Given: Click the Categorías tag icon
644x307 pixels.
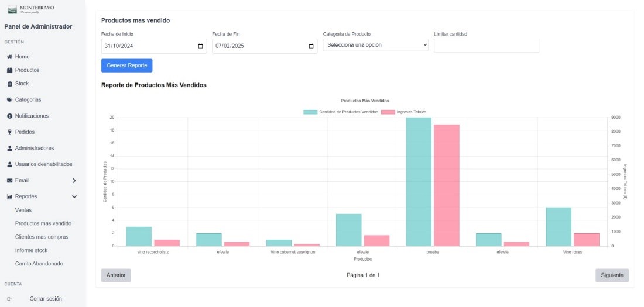Looking at the screenshot, I should tap(9, 100).
